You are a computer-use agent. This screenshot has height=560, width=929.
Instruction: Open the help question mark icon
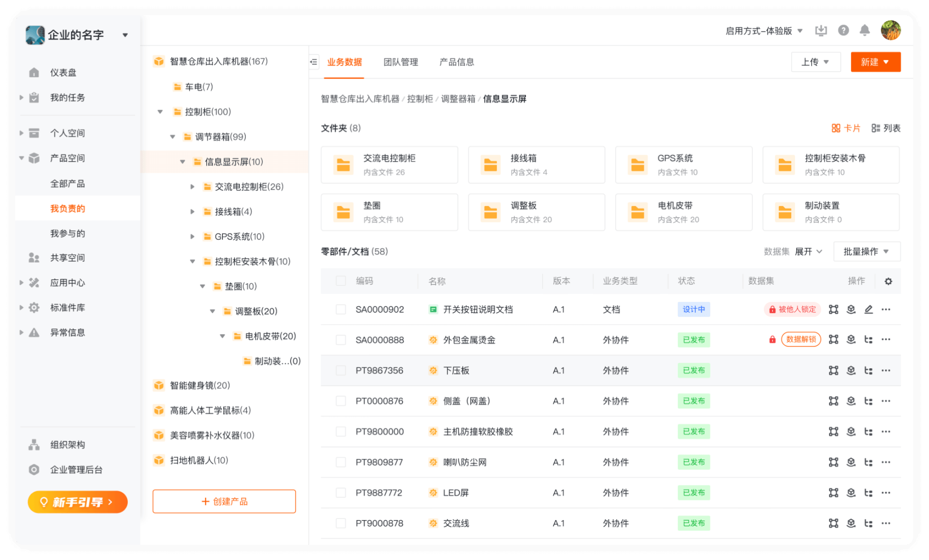tap(843, 30)
